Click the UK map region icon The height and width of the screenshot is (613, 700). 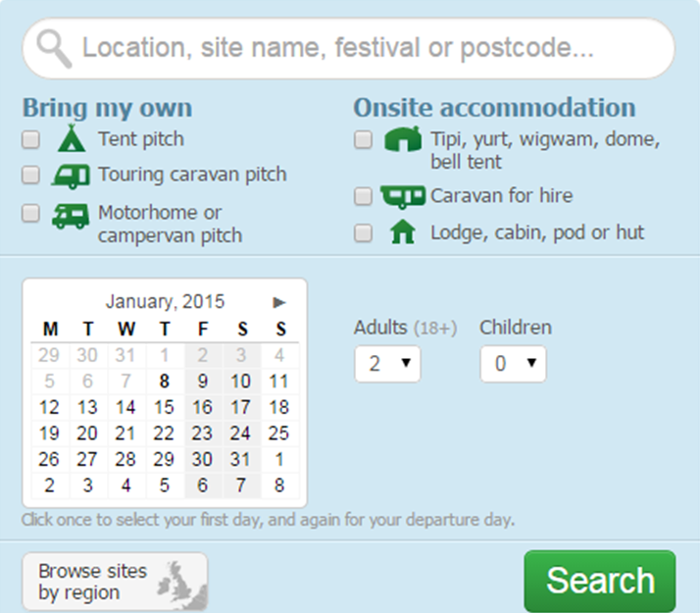point(182,583)
